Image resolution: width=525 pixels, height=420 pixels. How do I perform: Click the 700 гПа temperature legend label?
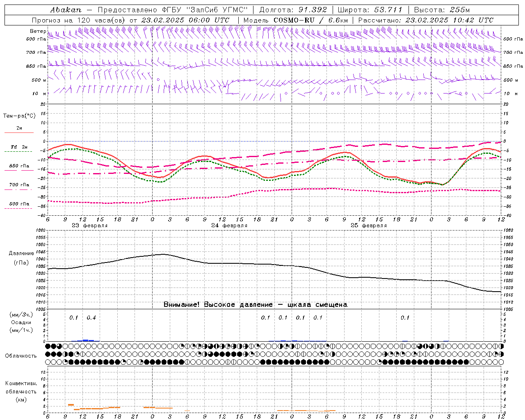coord(19,185)
